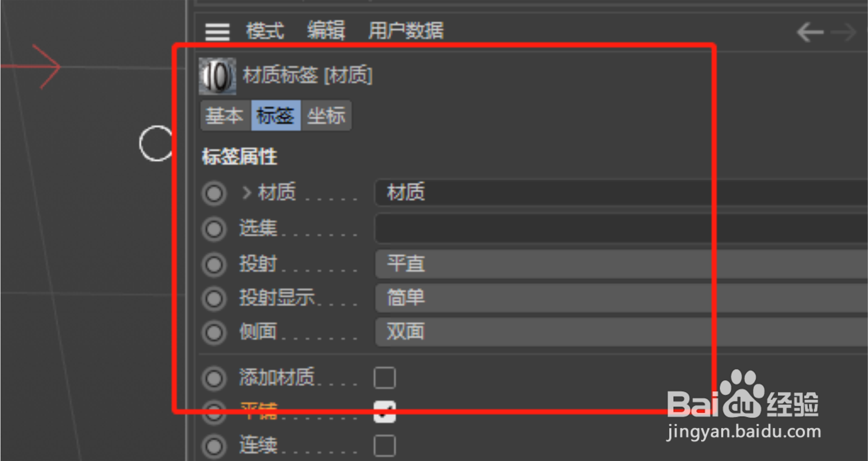Click the material tag sphere icon

point(217,76)
